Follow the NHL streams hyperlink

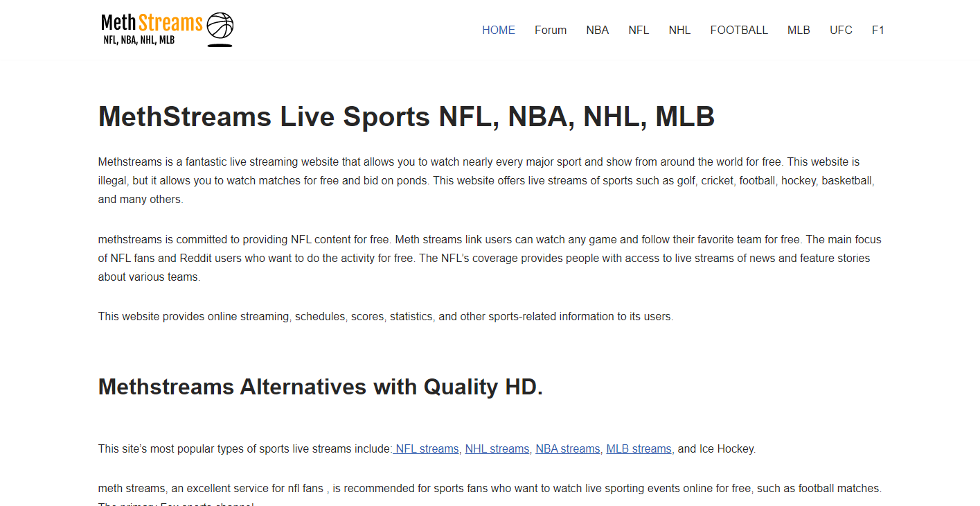[497, 448]
